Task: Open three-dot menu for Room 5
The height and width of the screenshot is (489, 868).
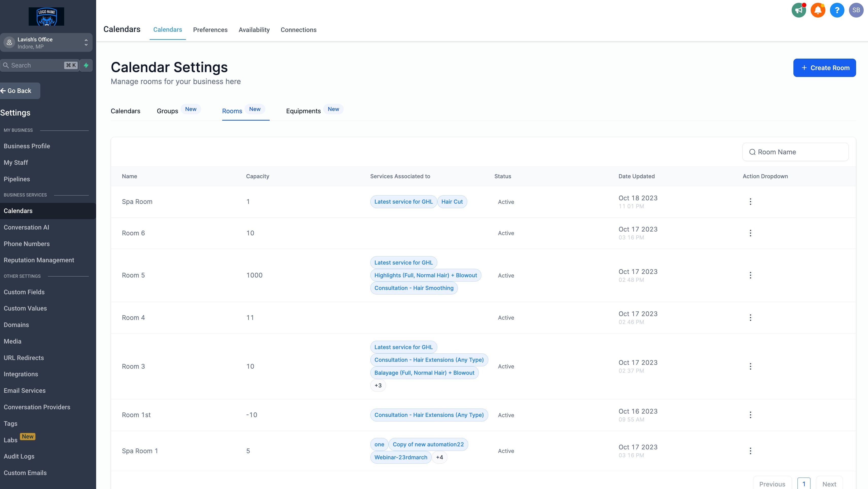Action: click(750, 275)
